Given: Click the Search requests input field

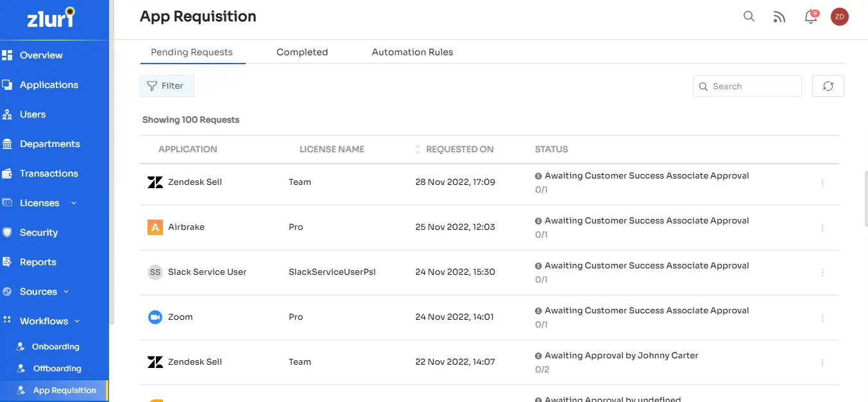Looking at the screenshot, I should point(747,86).
